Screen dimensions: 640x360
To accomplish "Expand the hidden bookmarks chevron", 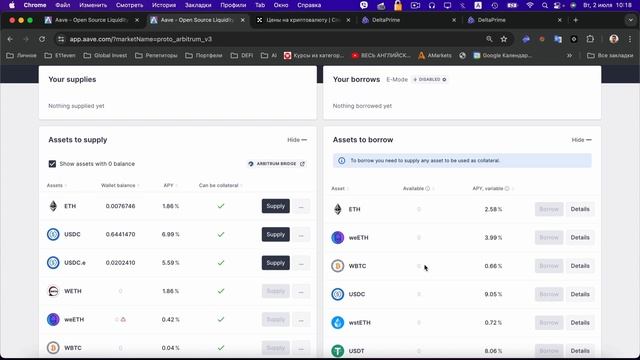I will click(x=569, y=56).
